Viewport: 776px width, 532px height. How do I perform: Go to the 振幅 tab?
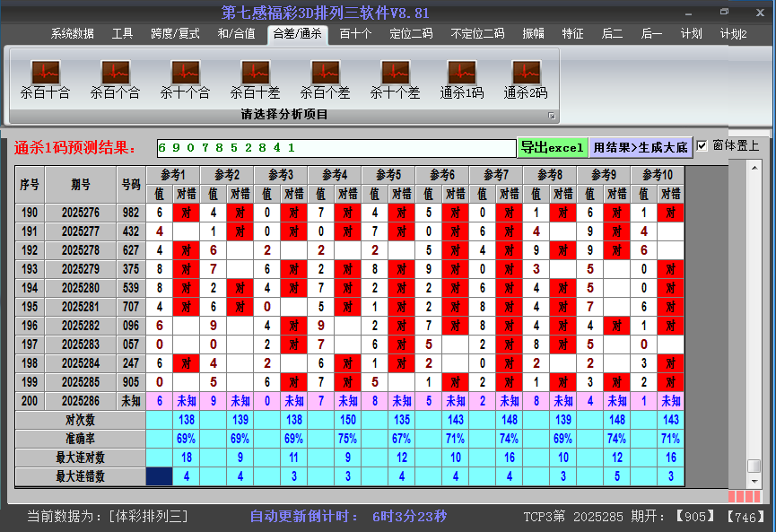[533, 34]
